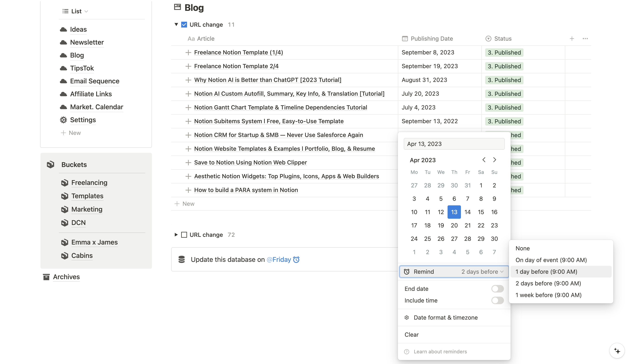
Task: Click the add property plus icon
Action: (x=572, y=39)
